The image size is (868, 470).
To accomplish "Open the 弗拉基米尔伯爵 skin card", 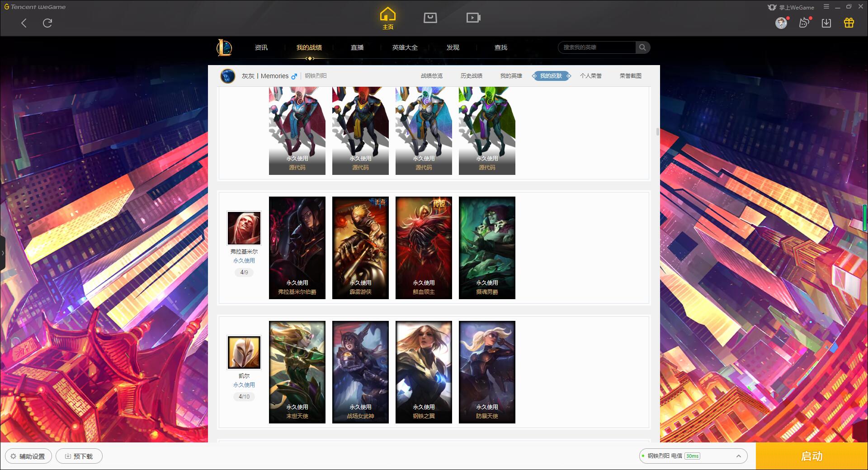I will tap(297, 248).
